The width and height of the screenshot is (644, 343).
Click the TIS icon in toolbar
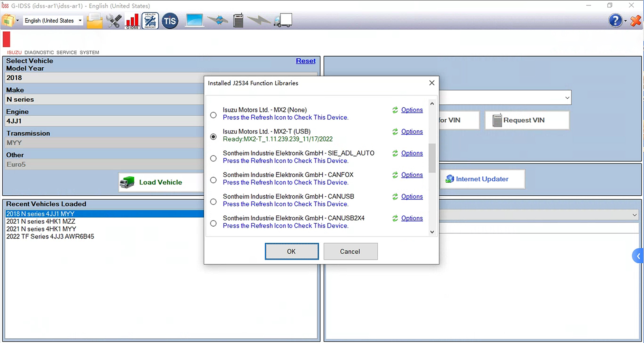coord(170,21)
